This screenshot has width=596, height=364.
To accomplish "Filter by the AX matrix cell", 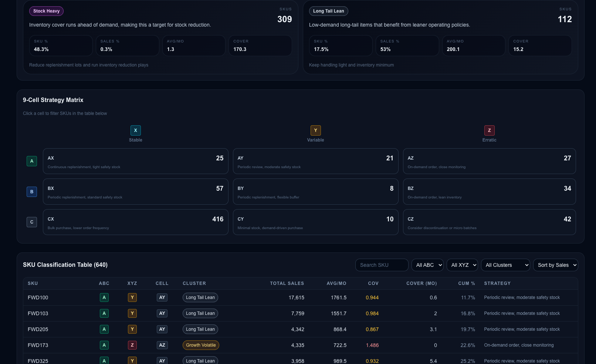I will 136,161.
